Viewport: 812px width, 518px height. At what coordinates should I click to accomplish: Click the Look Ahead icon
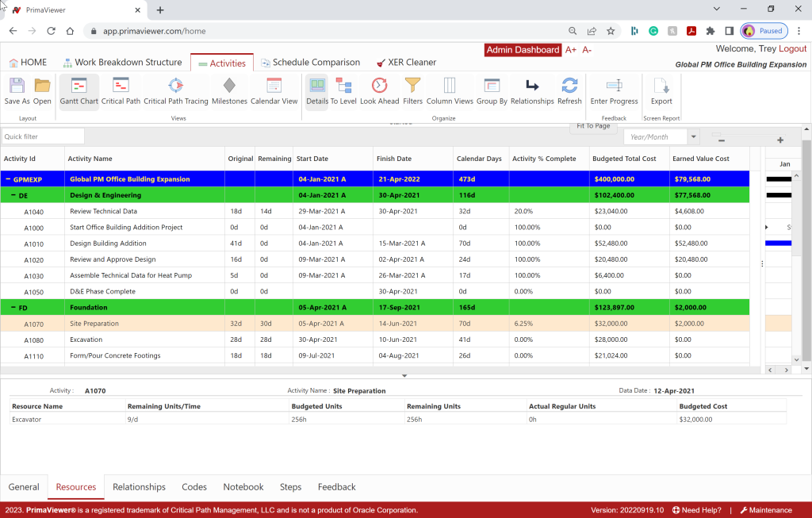(379, 91)
